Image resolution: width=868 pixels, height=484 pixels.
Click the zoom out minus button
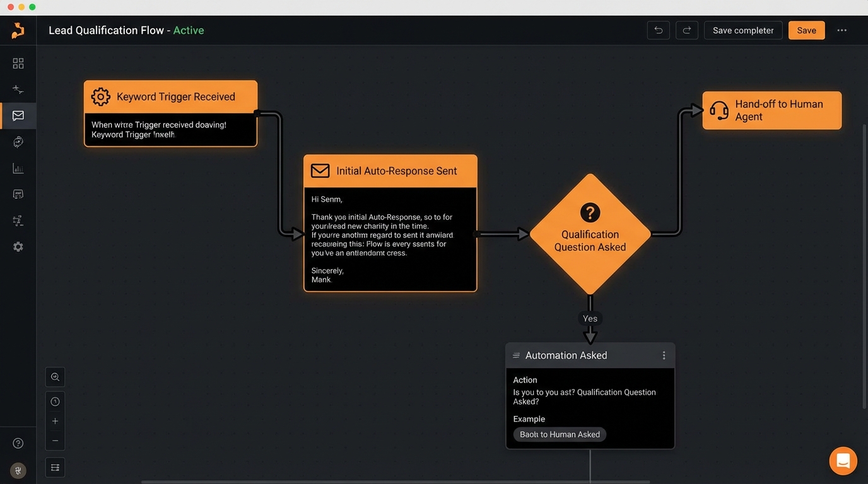coord(56,441)
